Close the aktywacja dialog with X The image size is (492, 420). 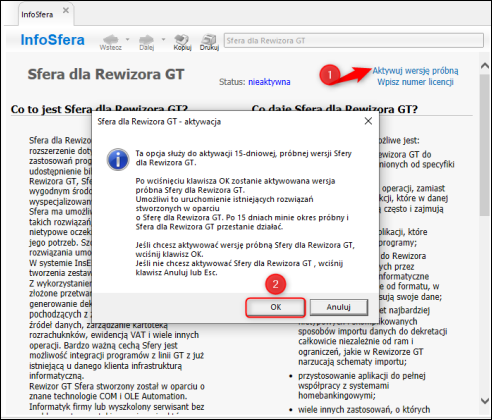368,121
